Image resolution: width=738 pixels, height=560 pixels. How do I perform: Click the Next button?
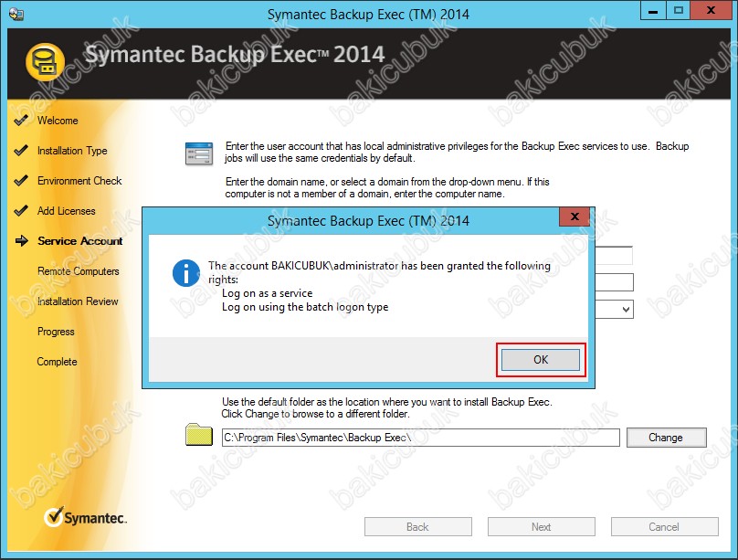(x=542, y=526)
